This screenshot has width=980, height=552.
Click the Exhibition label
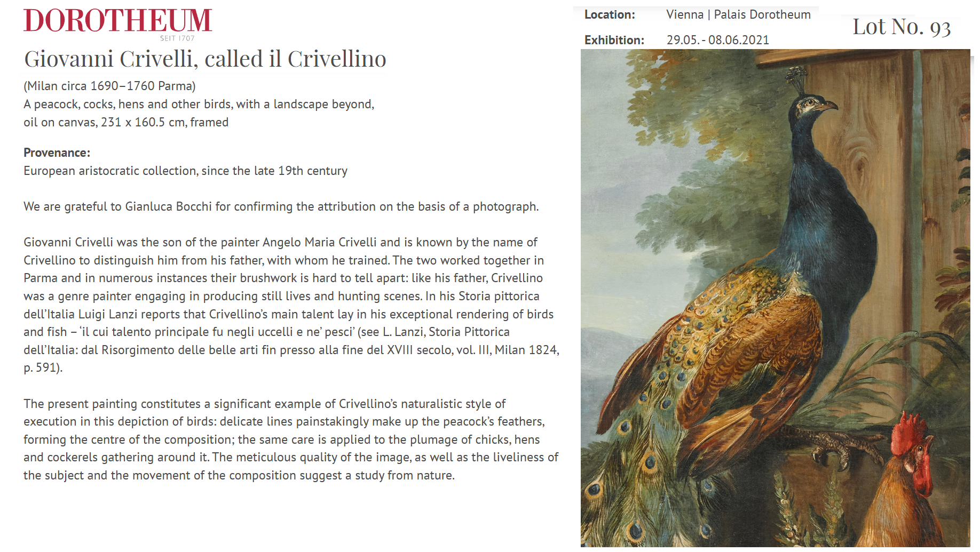coord(614,40)
